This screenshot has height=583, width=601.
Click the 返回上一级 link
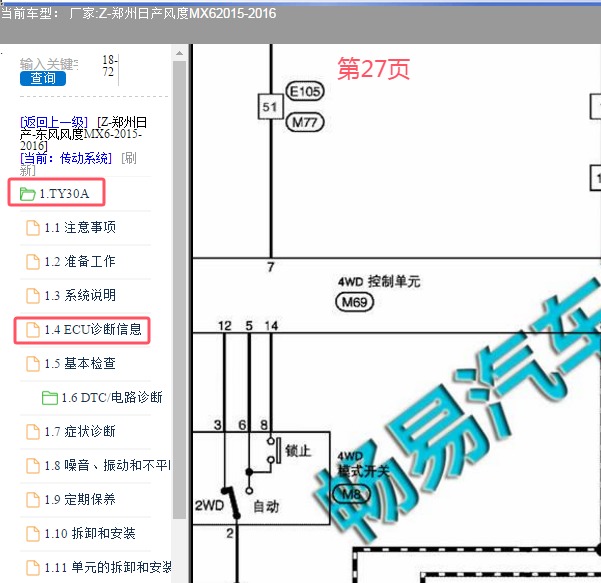54,123
